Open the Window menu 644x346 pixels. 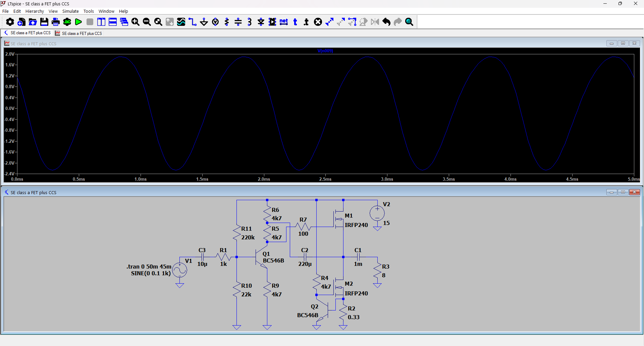(x=106, y=11)
